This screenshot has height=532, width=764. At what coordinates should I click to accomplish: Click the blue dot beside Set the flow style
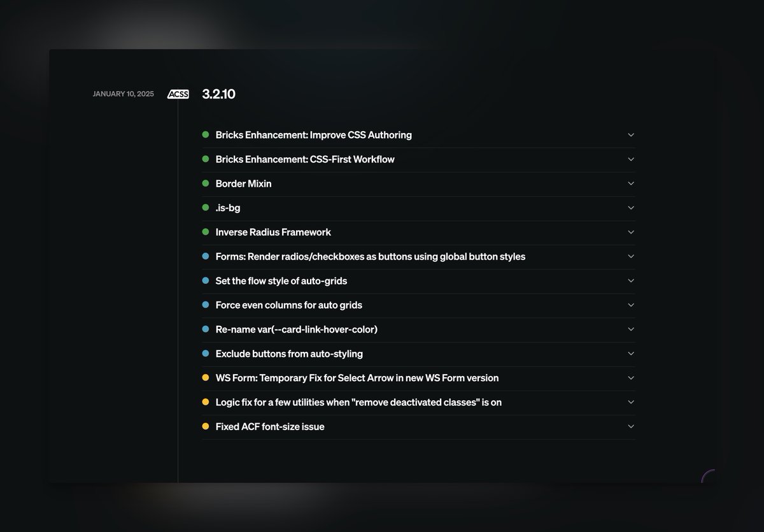tap(206, 281)
